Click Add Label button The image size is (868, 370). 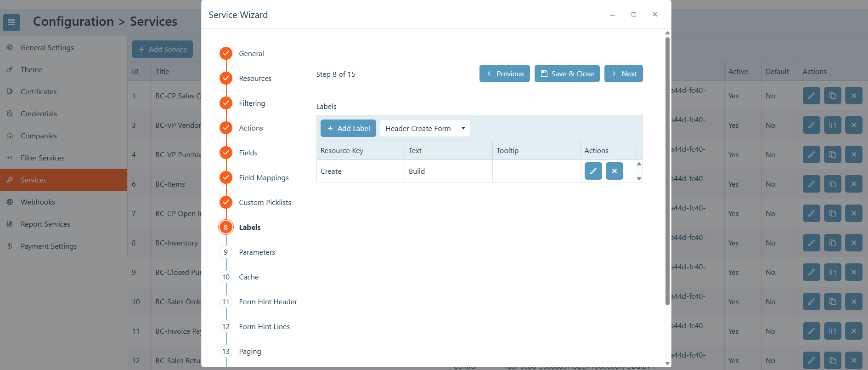coord(348,128)
